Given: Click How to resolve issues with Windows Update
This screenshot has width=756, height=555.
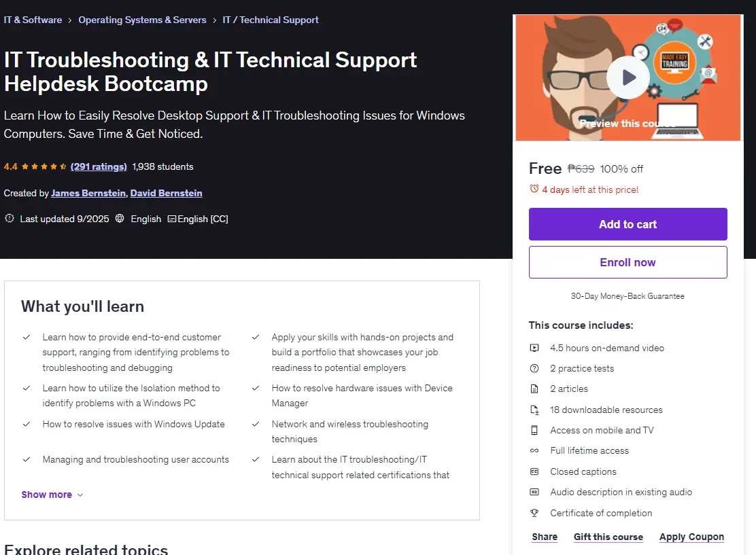Looking at the screenshot, I should pos(133,424).
